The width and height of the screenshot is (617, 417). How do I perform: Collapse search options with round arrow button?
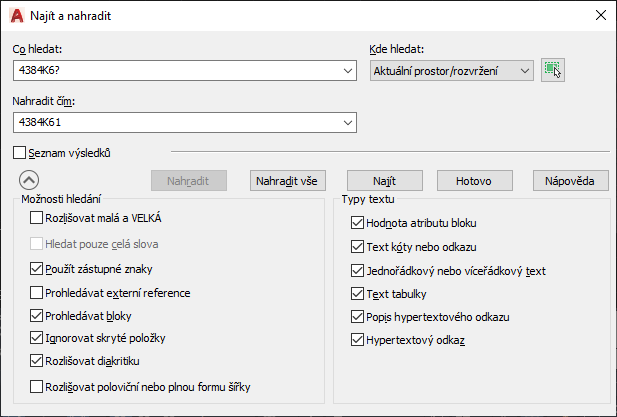tap(29, 180)
